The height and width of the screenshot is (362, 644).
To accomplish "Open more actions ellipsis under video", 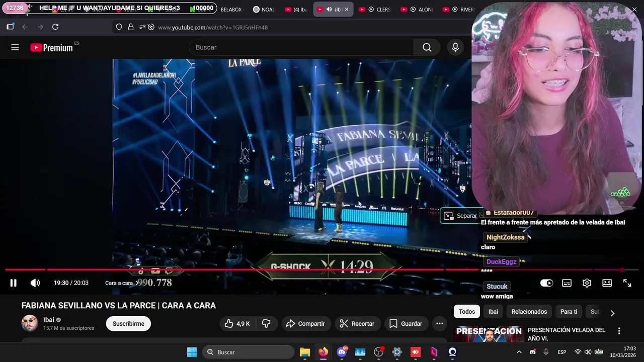I will click(439, 324).
